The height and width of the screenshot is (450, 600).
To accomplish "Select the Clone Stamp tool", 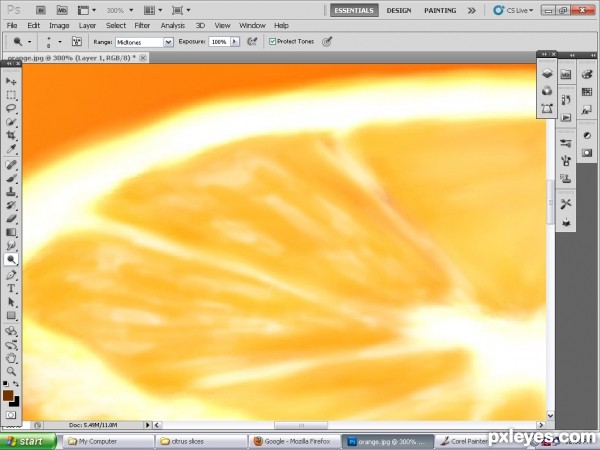I will [x=11, y=192].
